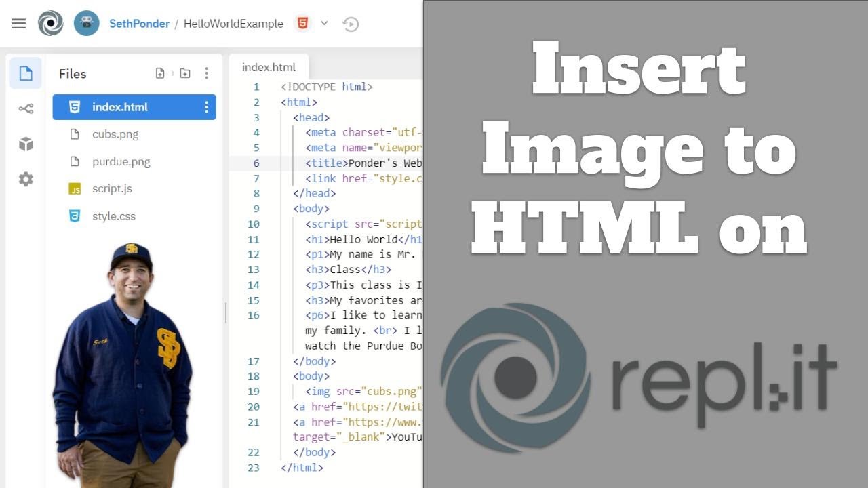The height and width of the screenshot is (488, 868).
Task: Open the Packages cube sidebar icon
Action: (26, 144)
